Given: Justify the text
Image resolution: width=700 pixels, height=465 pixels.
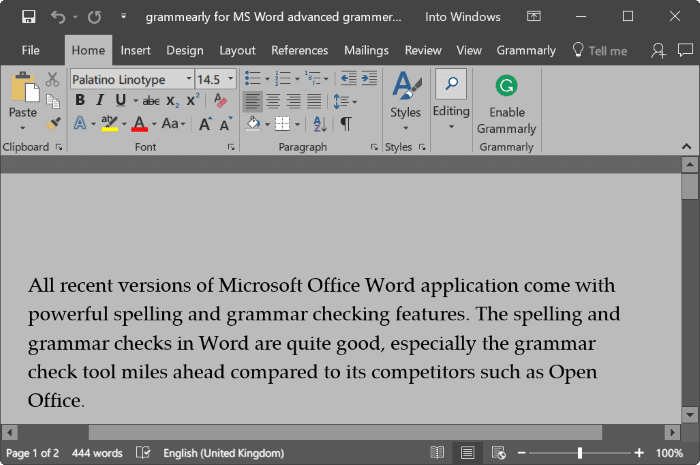Looking at the screenshot, I should tap(314, 101).
